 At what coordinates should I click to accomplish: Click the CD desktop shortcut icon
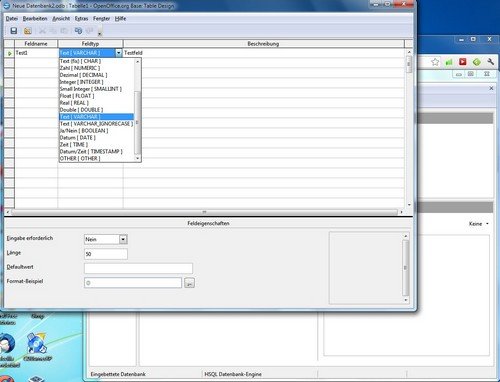[37, 343]
